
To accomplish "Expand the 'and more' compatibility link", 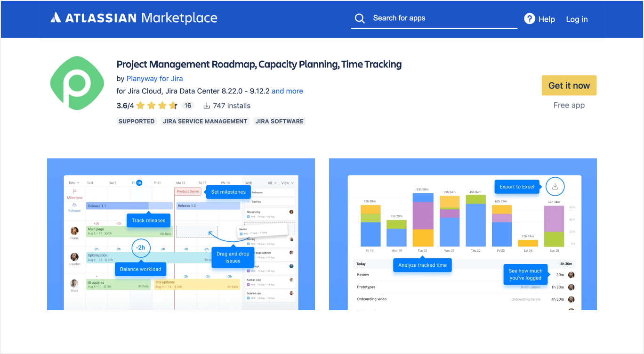I will (x=287, y=91).
